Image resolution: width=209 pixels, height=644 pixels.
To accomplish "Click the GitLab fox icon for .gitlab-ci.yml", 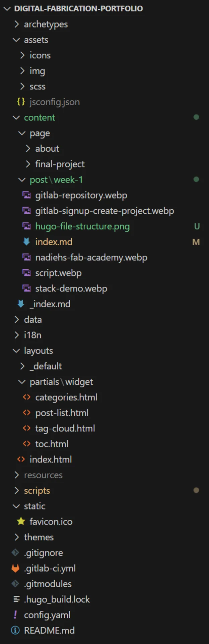I will 15,568.
